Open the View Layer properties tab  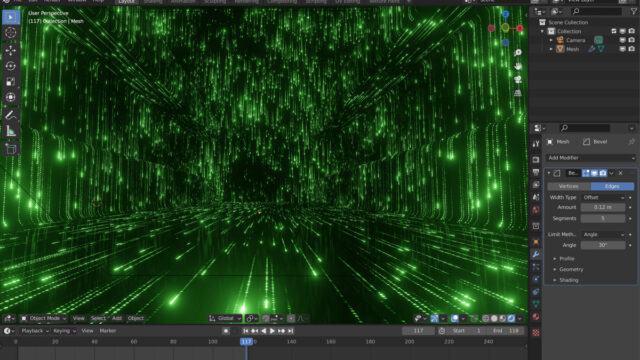point(536,185)
